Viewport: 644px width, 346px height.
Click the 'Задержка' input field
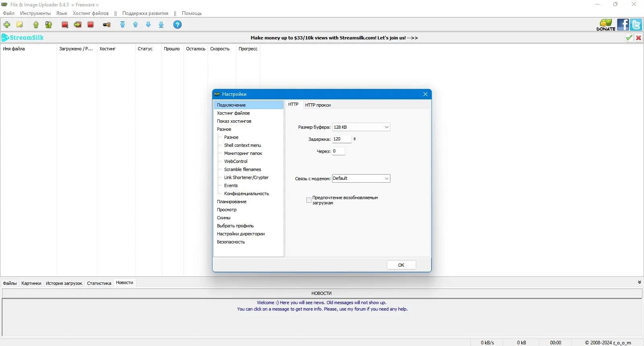342,139
